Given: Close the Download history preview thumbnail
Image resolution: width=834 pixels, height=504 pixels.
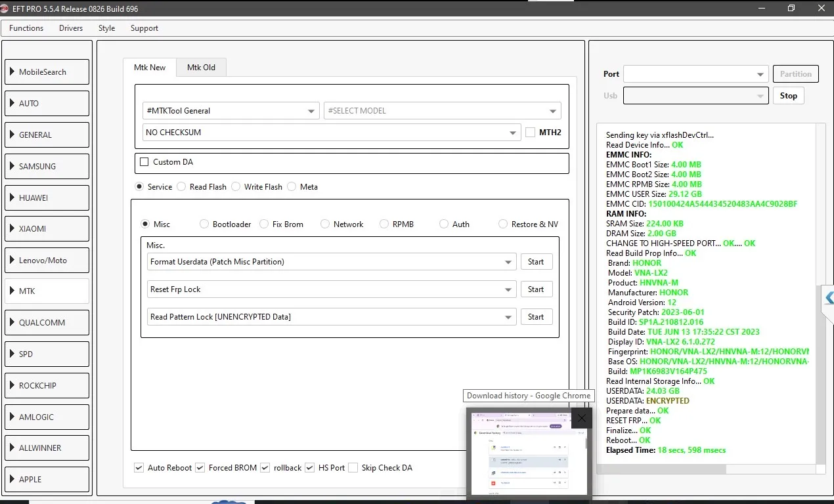Looking at the screenshot, I should point(581,417).
